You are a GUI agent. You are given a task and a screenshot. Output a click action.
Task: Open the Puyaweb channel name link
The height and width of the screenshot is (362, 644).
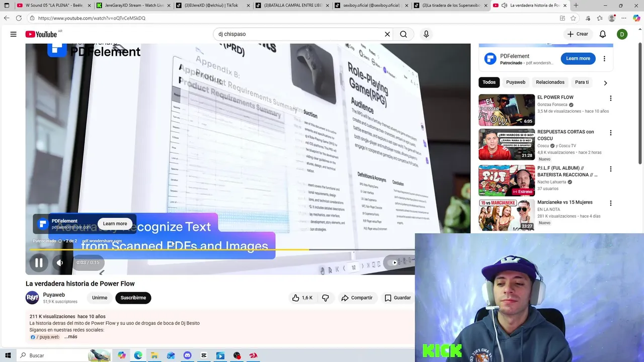coord(54,295)
